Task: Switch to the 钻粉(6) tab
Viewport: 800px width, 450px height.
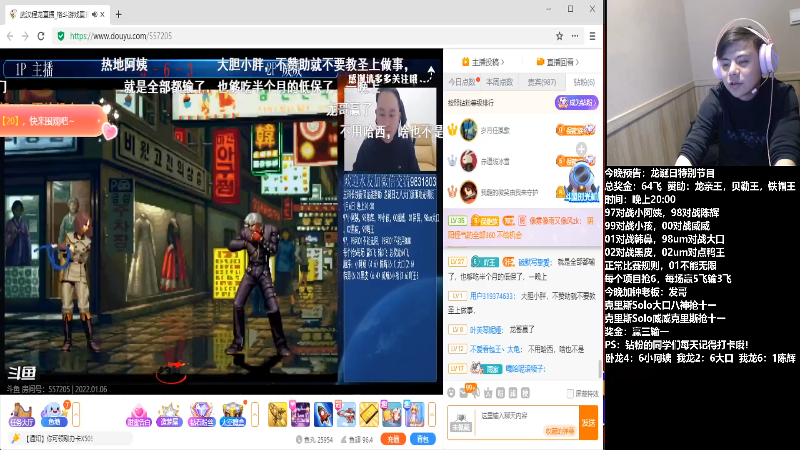Action: pos(584,82)
